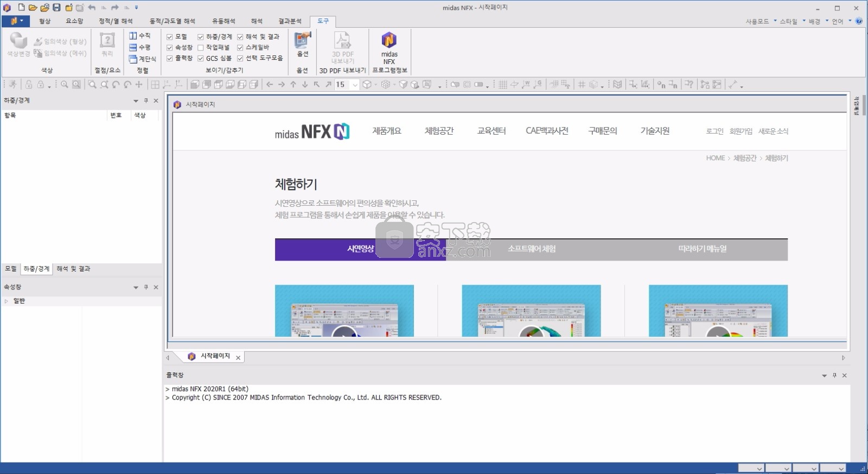This screenshot has height=474, width=868.
Task: Click the 로그인 link
Action: pyautogui.click(x=714, y=131)
